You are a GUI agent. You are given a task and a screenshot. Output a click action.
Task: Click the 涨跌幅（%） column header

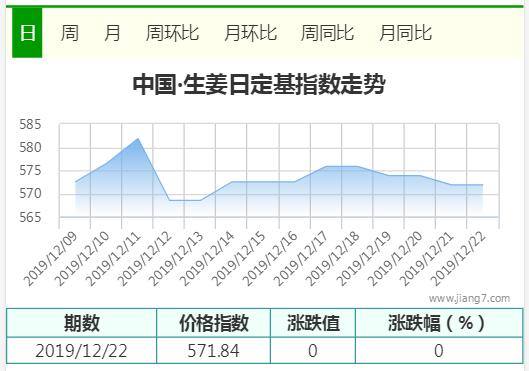click(x=439, y=323)
